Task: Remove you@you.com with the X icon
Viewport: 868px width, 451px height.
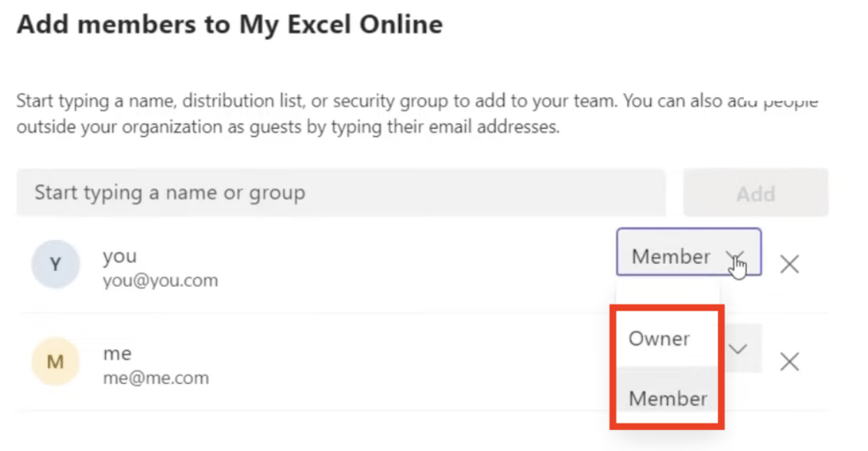Action: 789,264
